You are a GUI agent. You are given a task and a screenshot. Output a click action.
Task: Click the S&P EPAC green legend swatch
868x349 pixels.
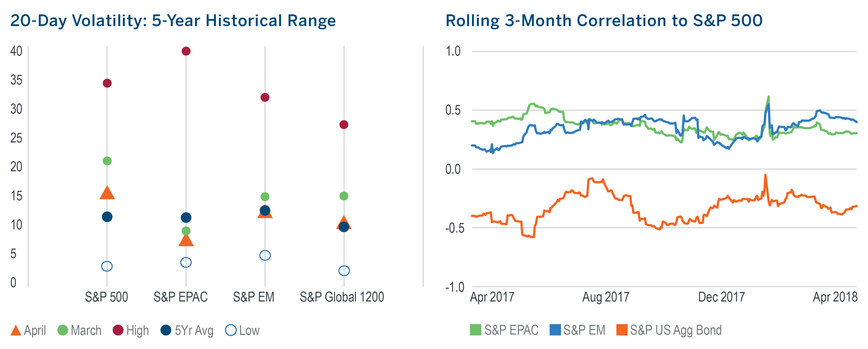(476, 330)
